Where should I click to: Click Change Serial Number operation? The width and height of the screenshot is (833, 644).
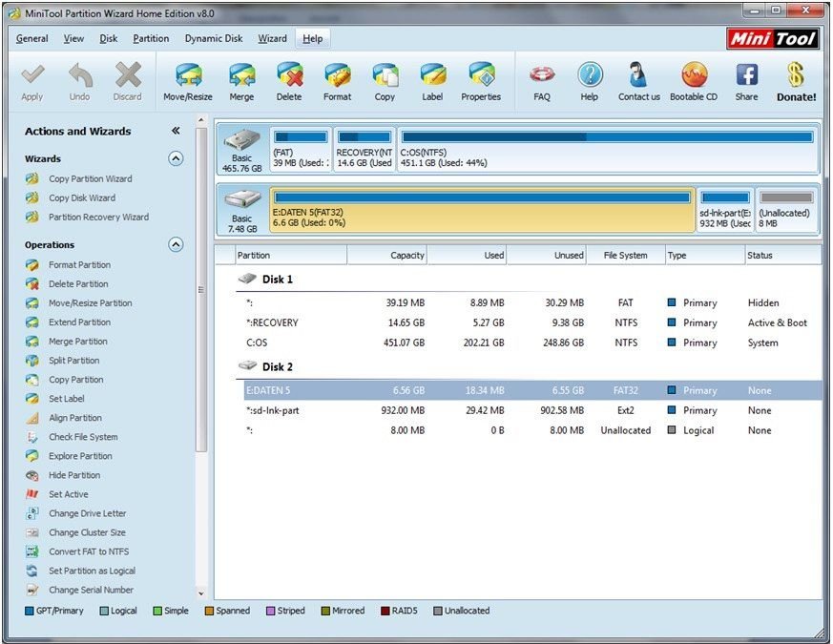pyautogui.click(x=91, y=591)
